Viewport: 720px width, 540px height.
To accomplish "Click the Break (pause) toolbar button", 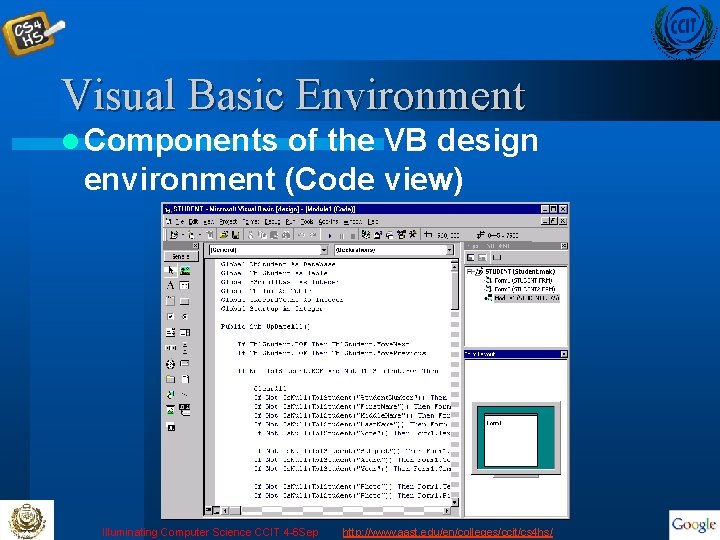I will (x=341, y=236).
